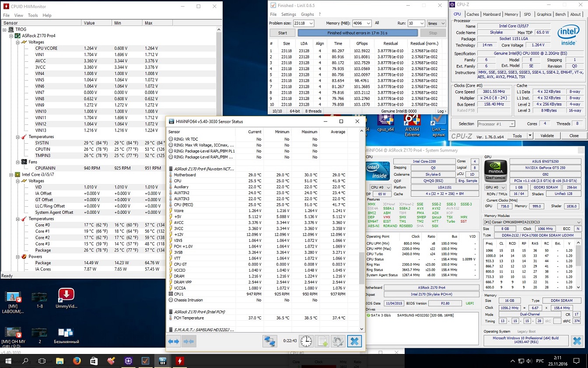Switch to CPU-Z via purple chip taskbar icon
The width and height of the screenshot is (588, 368).
pos(128,361)
